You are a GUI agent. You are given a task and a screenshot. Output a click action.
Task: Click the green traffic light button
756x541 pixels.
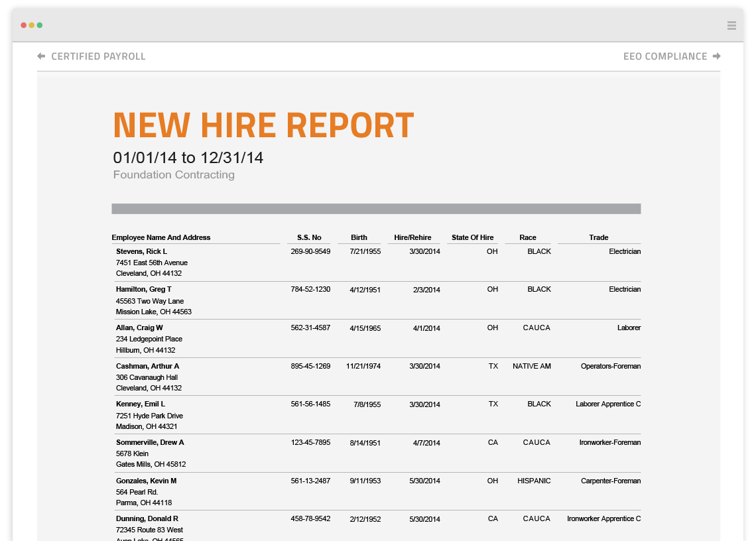pos(40,25)
